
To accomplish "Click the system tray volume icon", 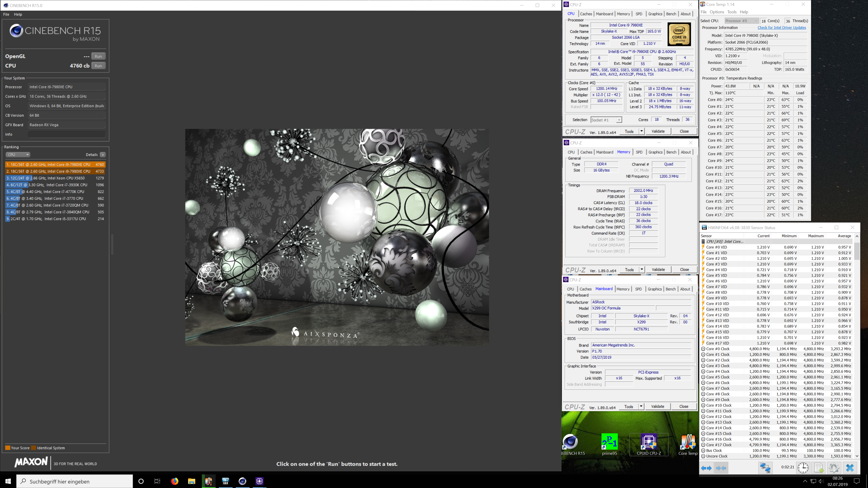I will click(821, 481).
